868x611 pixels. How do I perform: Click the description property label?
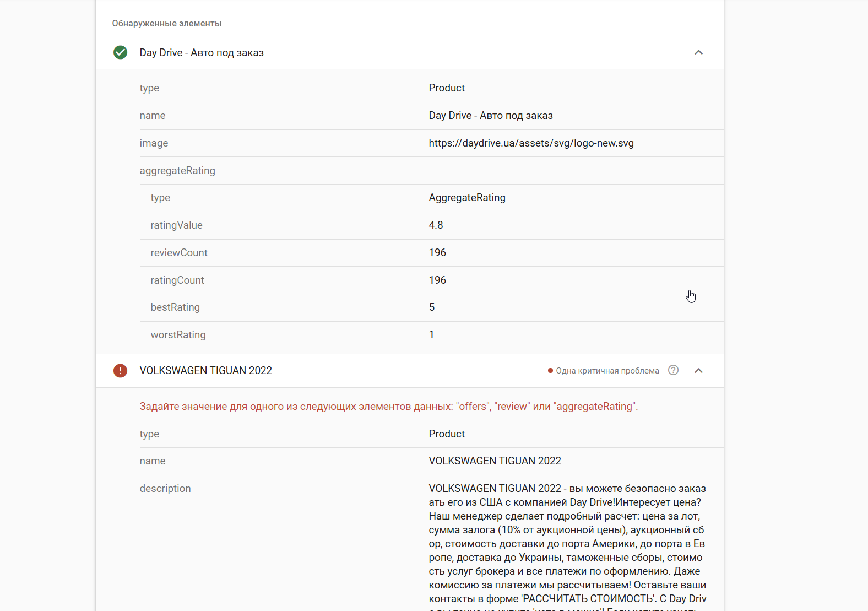point(165,489)
